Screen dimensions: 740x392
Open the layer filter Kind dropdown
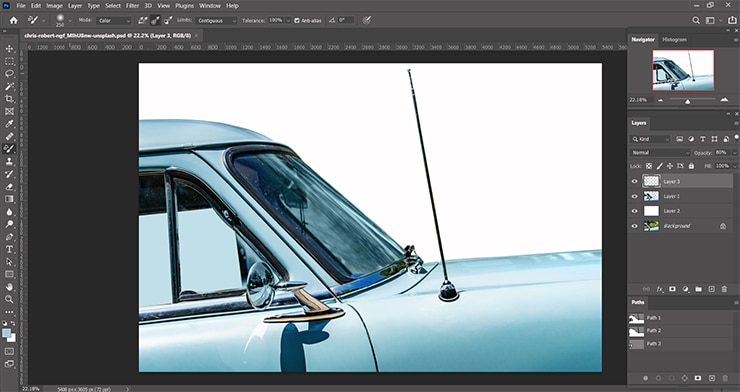[x=651, y=139]
